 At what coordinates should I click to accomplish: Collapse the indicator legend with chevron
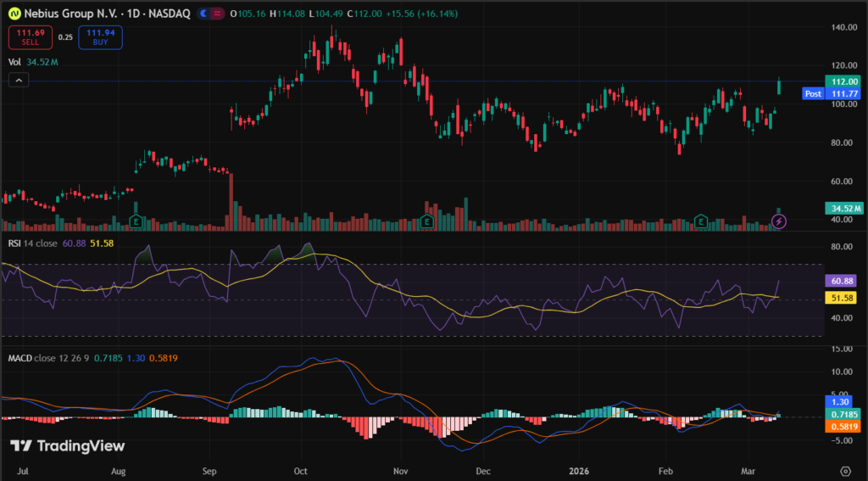click(19, 80)
